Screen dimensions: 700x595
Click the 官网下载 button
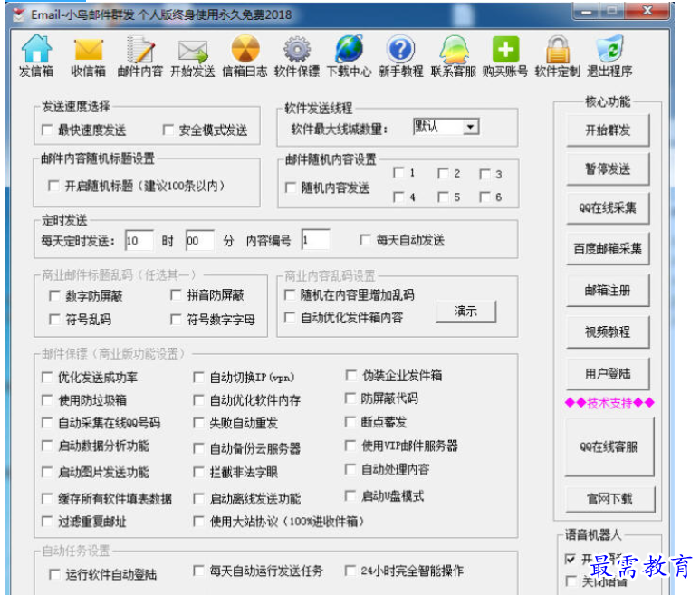tap(610, 499)
